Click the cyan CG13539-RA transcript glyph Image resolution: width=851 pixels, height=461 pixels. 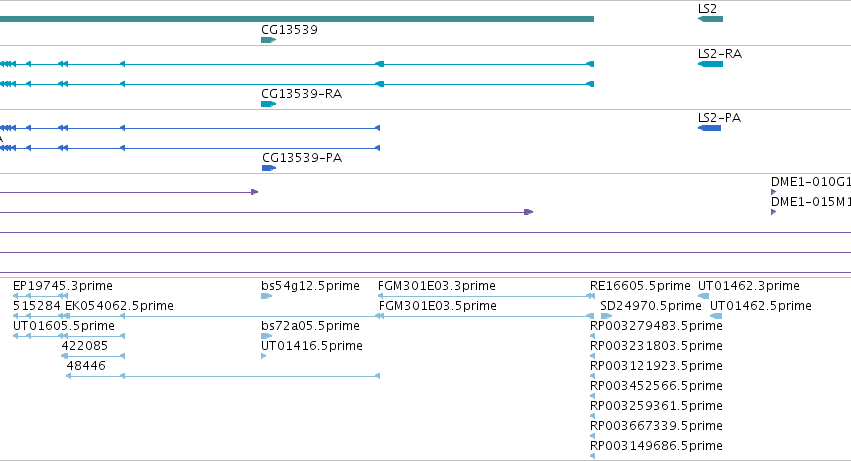[269, 104]
